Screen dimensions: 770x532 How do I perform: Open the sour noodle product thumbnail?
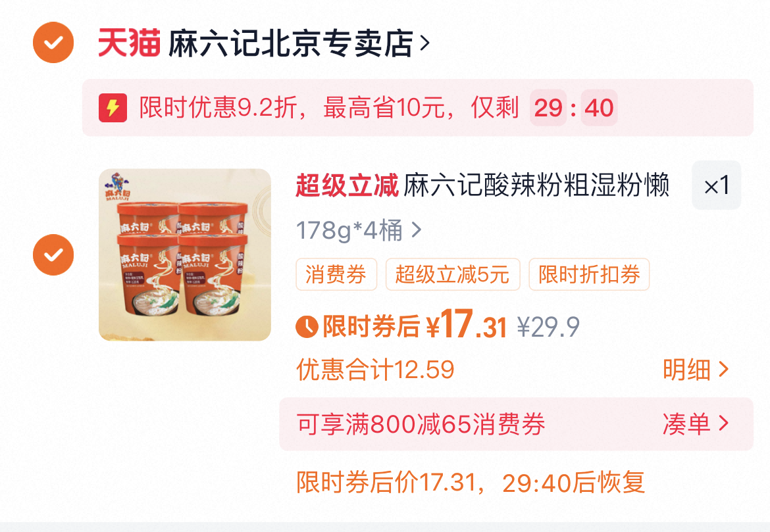pos(185,254)
